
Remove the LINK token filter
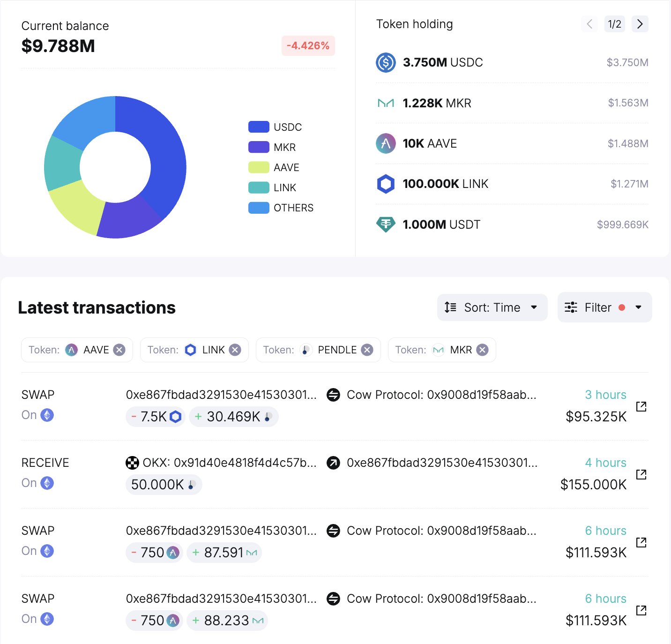[235, 350]
